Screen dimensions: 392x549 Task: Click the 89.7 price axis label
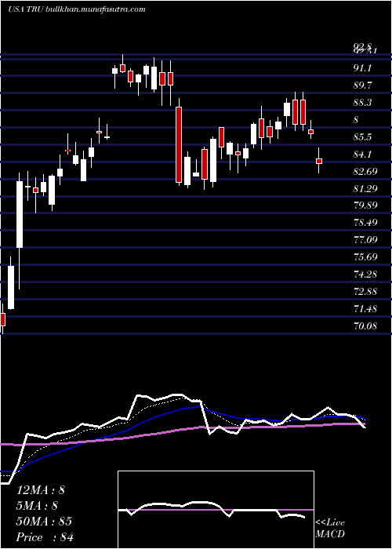pyautogui.click(x=362, y=85)
